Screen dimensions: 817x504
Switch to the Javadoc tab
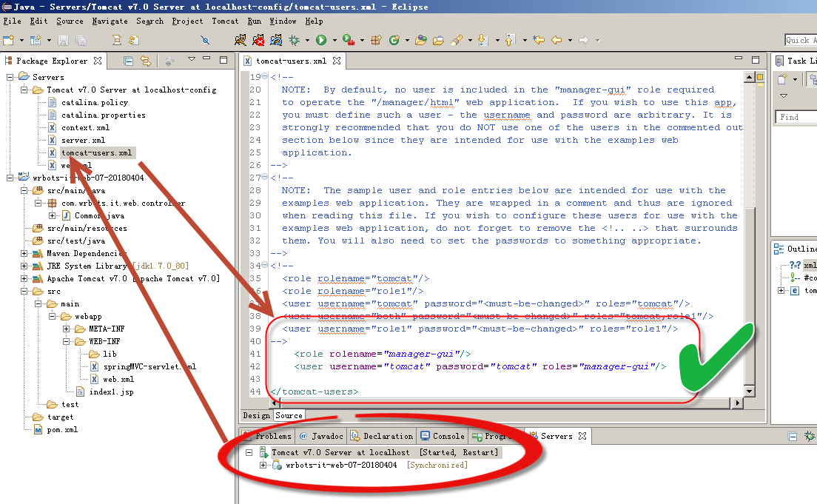point(322,436)
